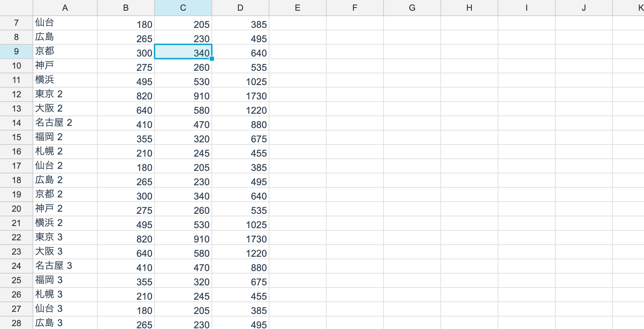Screen dimensions: 644x329
Task: Click cell C23 with value 580
Action: point(183,252)
